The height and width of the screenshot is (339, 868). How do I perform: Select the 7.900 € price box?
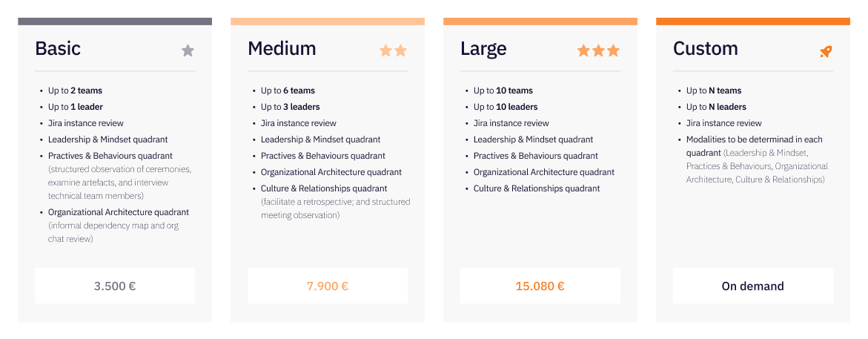pyautogui.click(x=327, y=286)
